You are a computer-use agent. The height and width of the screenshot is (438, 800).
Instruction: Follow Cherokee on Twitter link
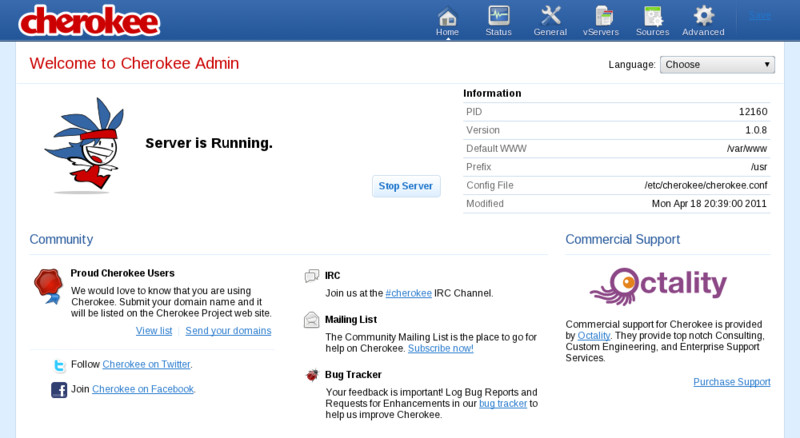(x=146, y=364)
